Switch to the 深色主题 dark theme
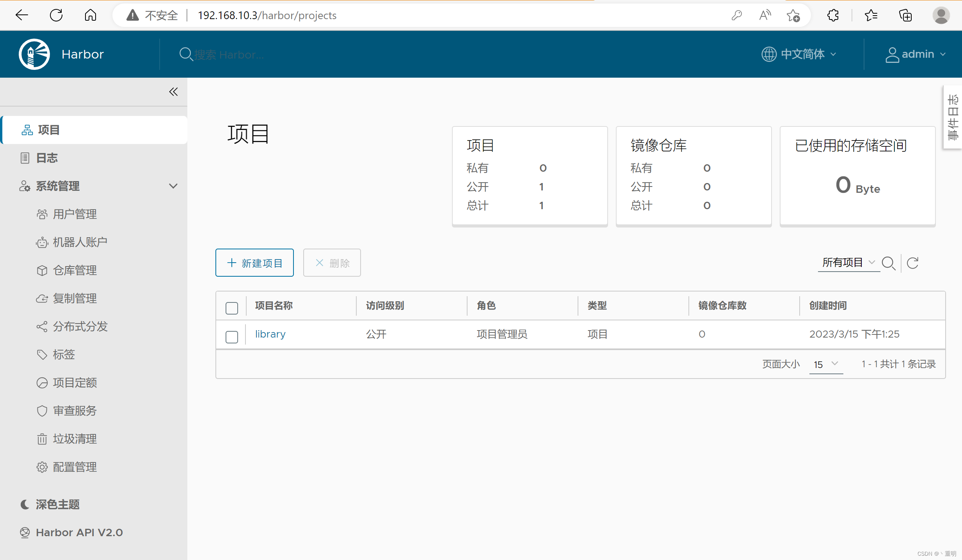Viewport: 962px width, 560px height. click(50, 504)
